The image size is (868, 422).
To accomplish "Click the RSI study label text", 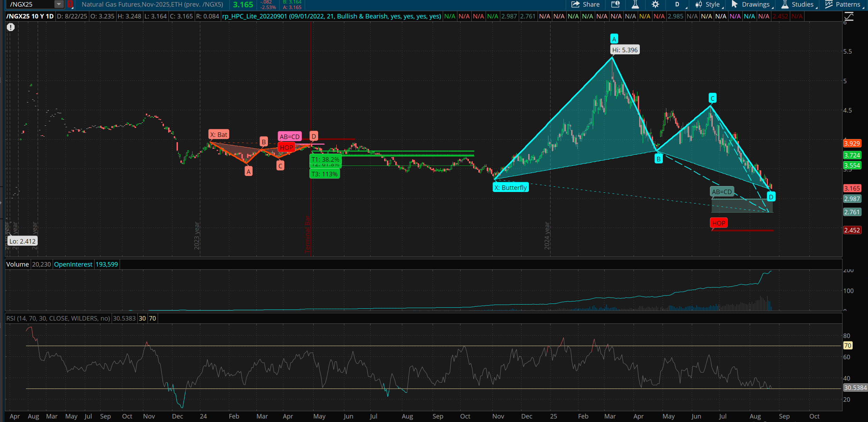I will point(58,318).
